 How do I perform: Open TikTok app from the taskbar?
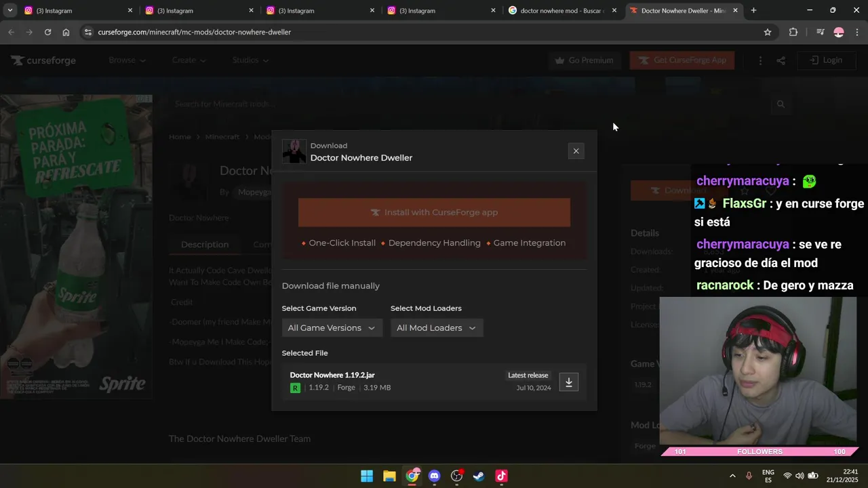coord(501,476)
